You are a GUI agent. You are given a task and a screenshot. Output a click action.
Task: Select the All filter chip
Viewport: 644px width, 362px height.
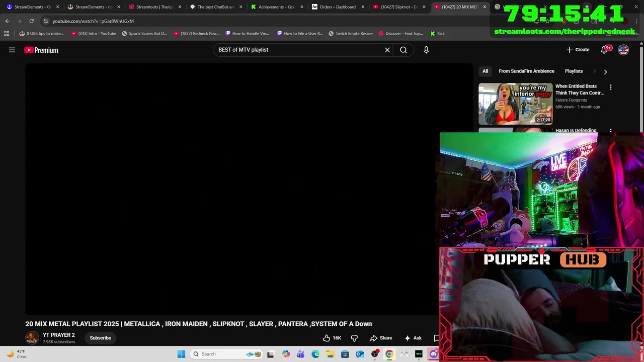(x=485, y=71)
